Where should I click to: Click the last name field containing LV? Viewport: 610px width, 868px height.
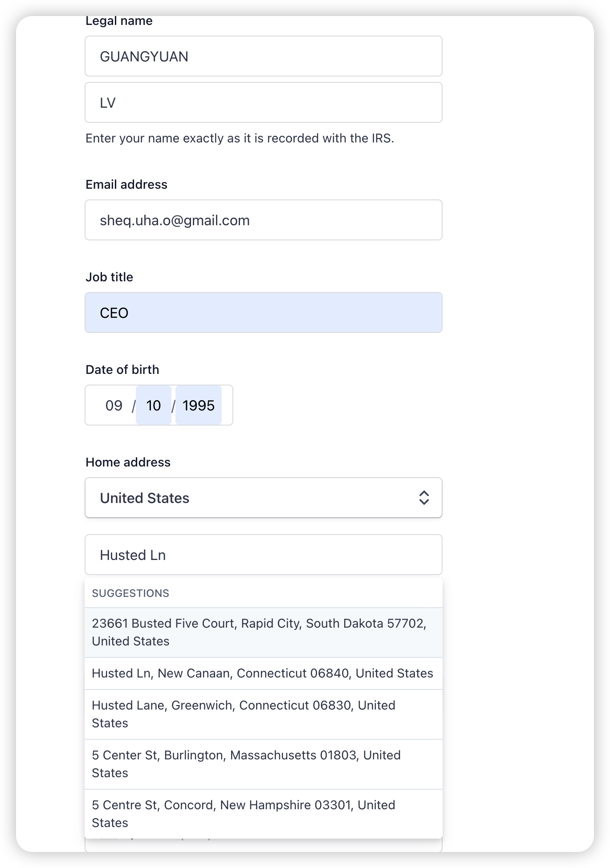click(x=263, y=103)
